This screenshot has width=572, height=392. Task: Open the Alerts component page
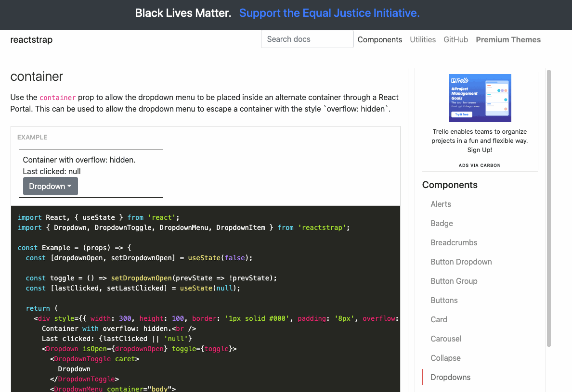click(441, 204)
